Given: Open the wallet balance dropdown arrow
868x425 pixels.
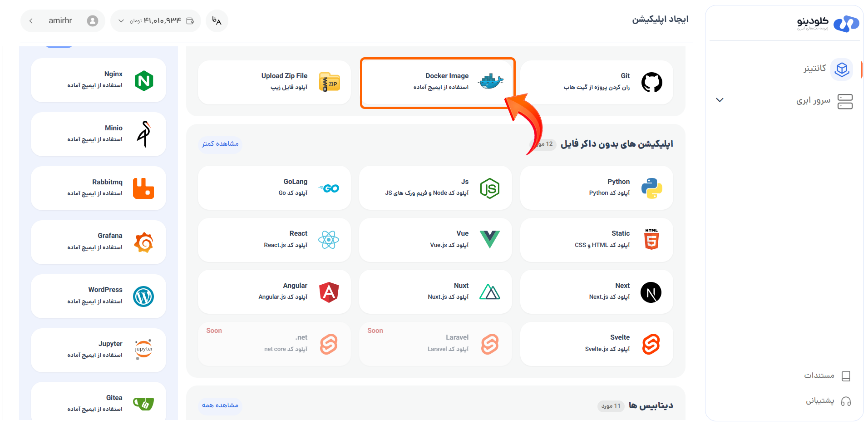Looking at the screenshot, I should (x=121, y=21).
